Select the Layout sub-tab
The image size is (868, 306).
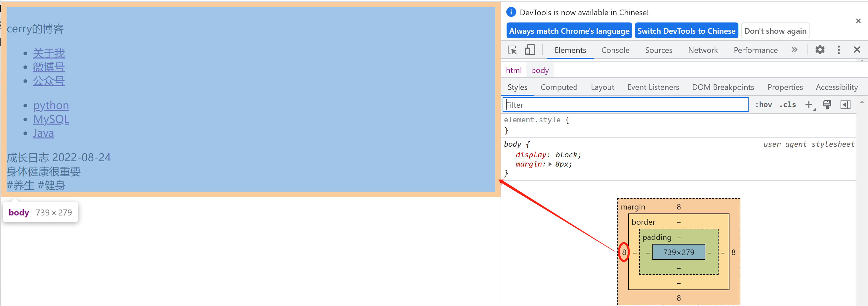pyautogui.click(x=602, y=87)
